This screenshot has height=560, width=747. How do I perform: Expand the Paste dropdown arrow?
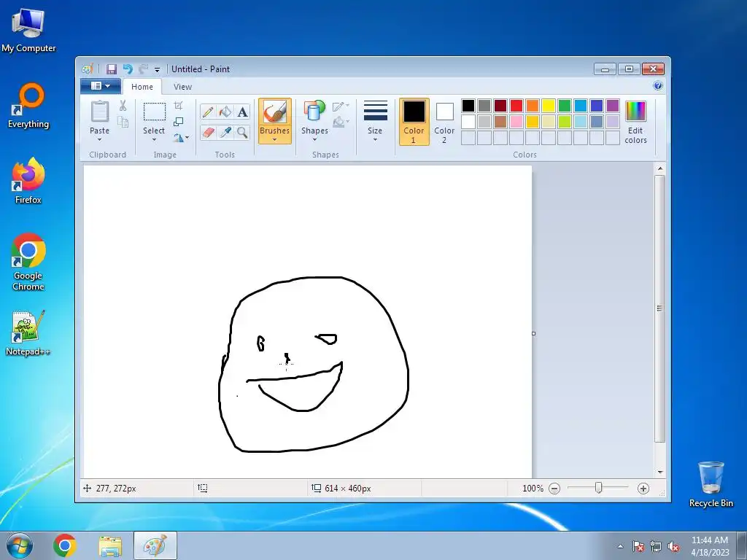coord(99,139)
